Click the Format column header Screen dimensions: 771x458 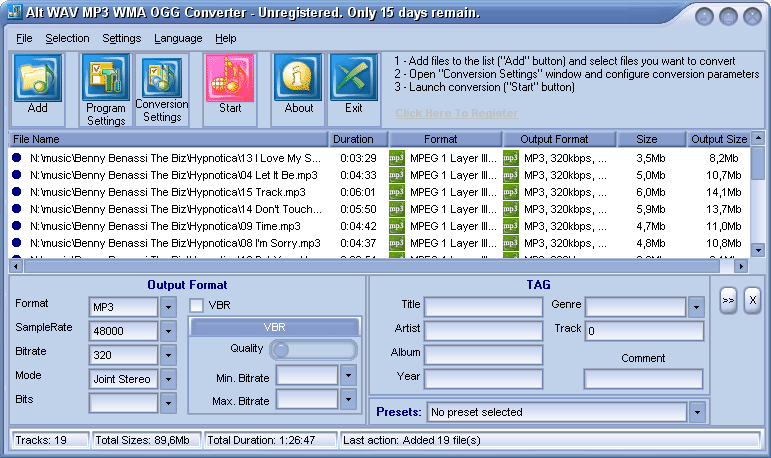click(x=445, y=139)
